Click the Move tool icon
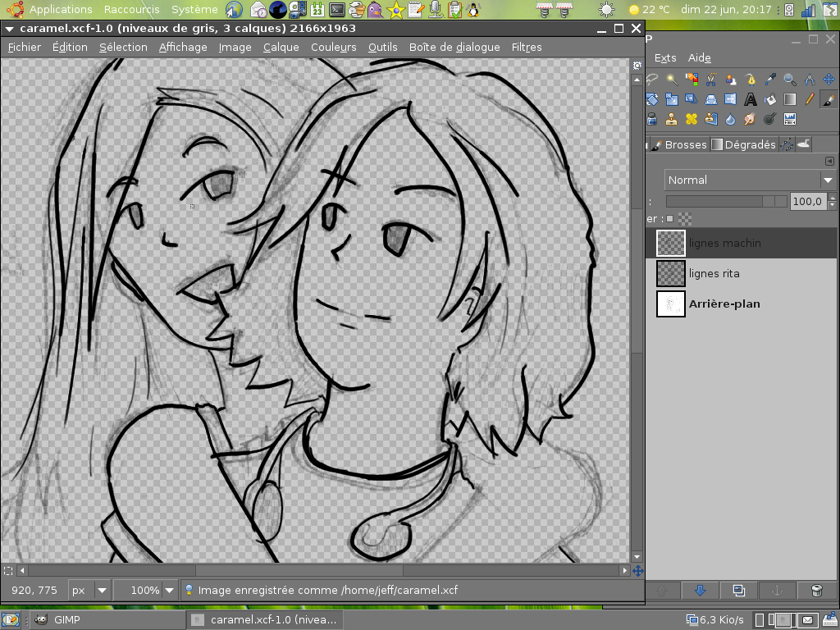The height and width of the screenshot is (630, 840). pos(829,80)
